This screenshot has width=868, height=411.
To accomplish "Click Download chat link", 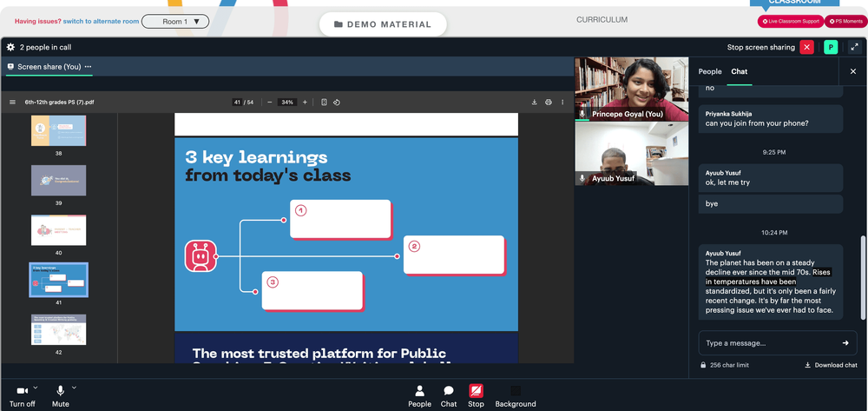I will point(831,365).
